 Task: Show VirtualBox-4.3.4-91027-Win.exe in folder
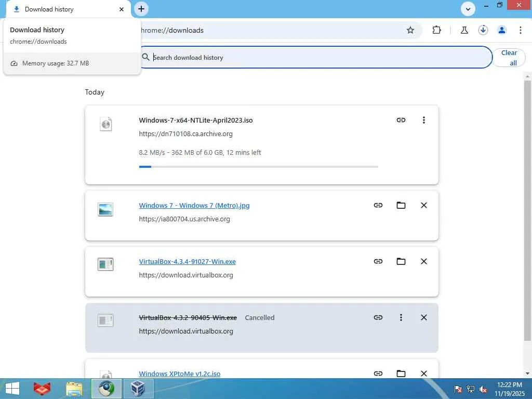click(x=401, y=261)
